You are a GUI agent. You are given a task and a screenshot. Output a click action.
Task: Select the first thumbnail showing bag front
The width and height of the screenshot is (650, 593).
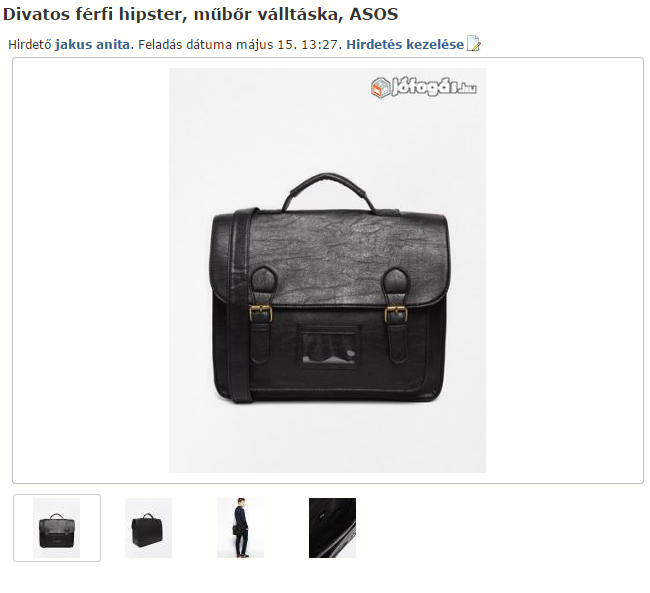click(57, 527)
